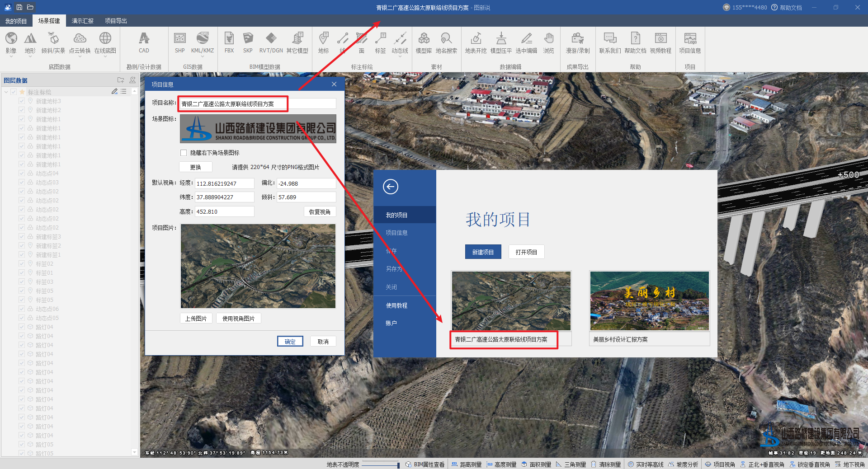868x469 pixels.
Task: Expand the 在线底图 dropdown arrow
Action: (105, 57)
